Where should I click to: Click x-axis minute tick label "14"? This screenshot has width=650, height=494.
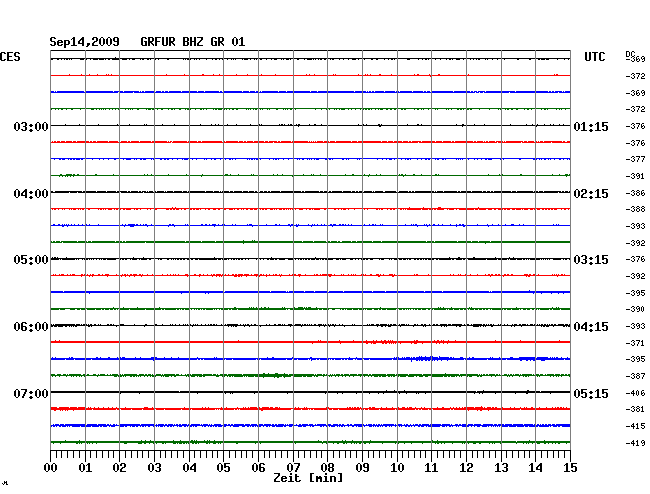coord(535,468)
